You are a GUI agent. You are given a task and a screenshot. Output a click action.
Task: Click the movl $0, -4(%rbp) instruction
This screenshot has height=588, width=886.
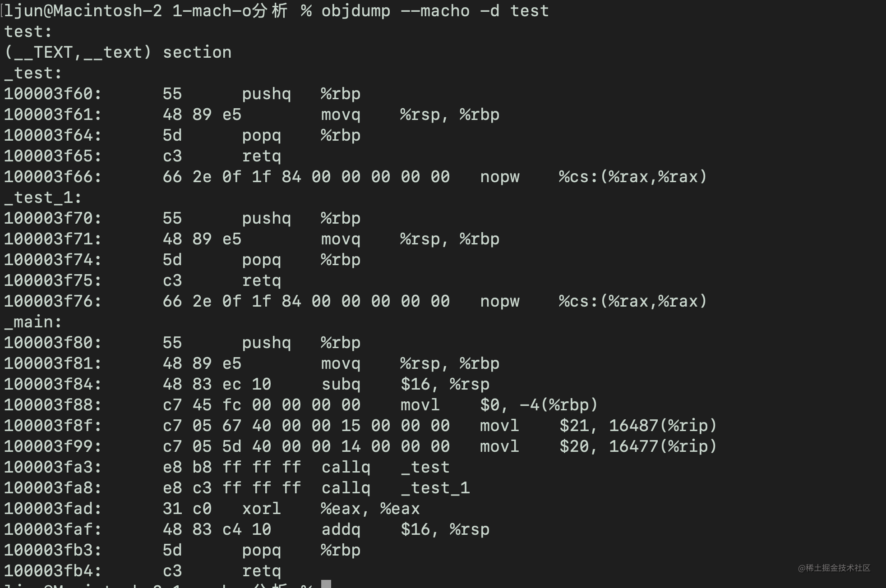click(x=499, y=405)
